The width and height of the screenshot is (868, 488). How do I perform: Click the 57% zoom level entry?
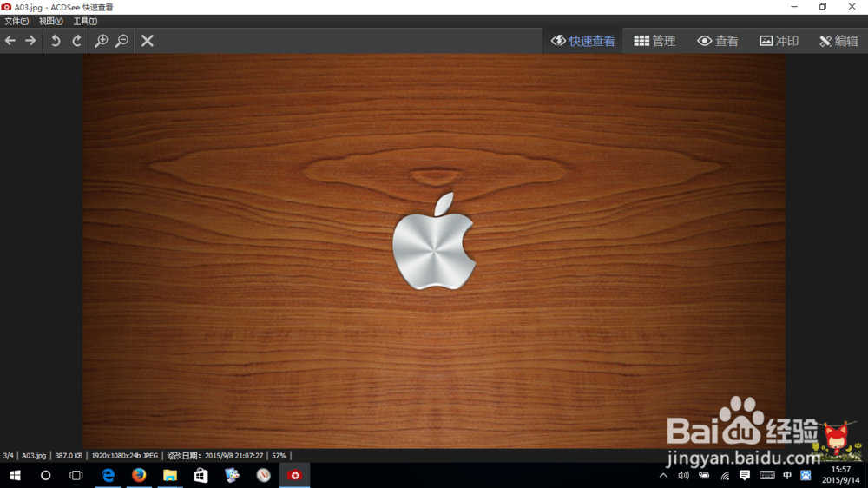point(279,455)
